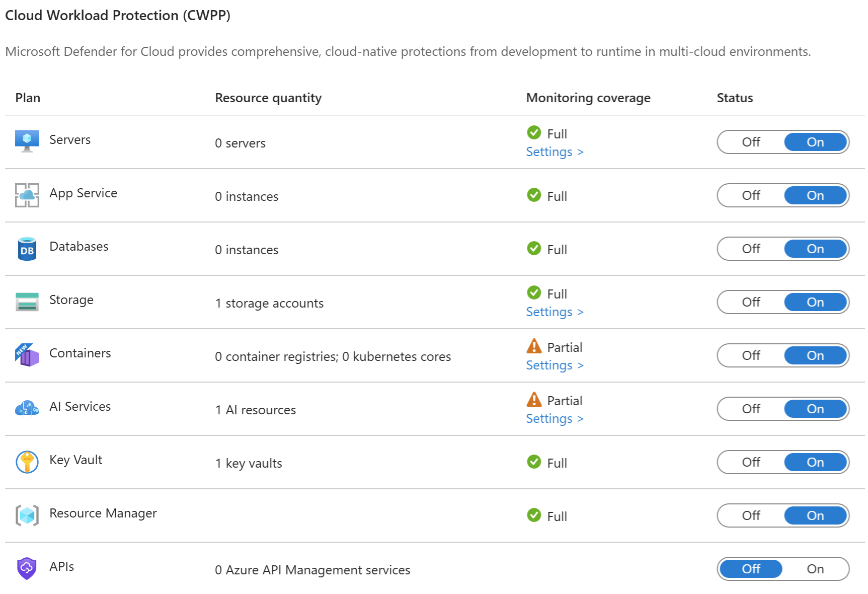Click the Databases DB cylinder icon
Viewport: 868px width, 594px height.
click(x=27, y=249)
